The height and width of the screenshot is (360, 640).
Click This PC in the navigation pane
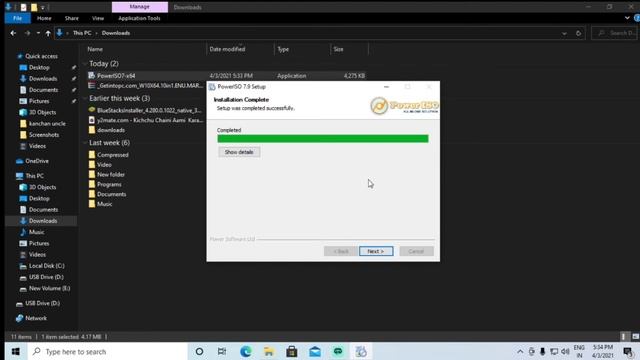point(34,176)
